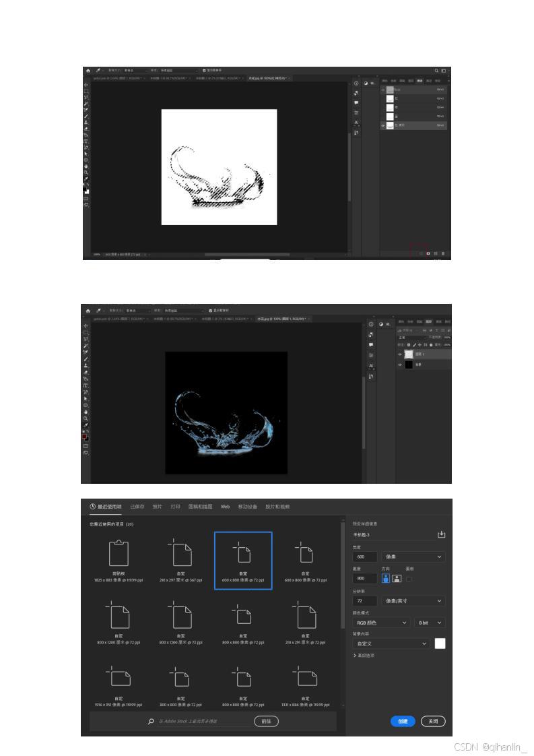Select the Move tool in top Photoshop window
The image size is (534, 756).
click(x=86, y=85)
